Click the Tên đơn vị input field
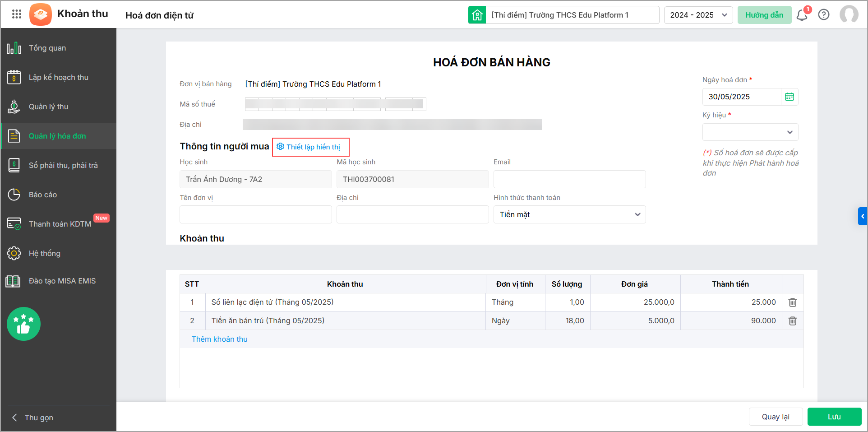Image resolution: width=868 pixels, height=432 pixels. [255, 214]
